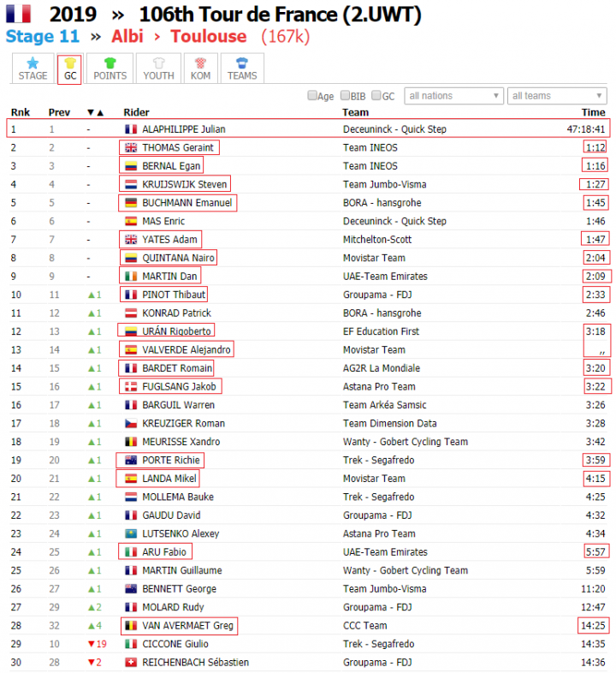View the KOM classification tab
The image size is (616, 673).
[x=200, y=68]
